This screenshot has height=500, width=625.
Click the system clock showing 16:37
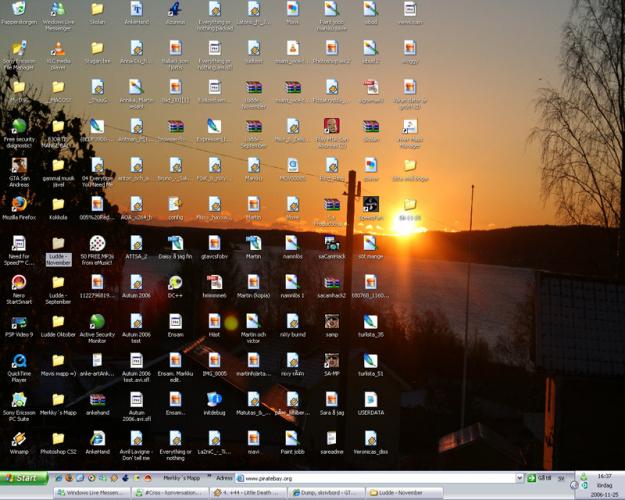[604, 476]
